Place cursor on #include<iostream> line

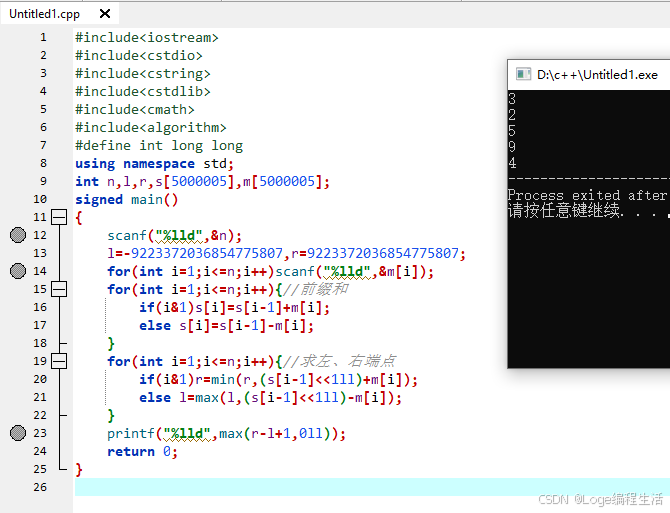point(147,38)
